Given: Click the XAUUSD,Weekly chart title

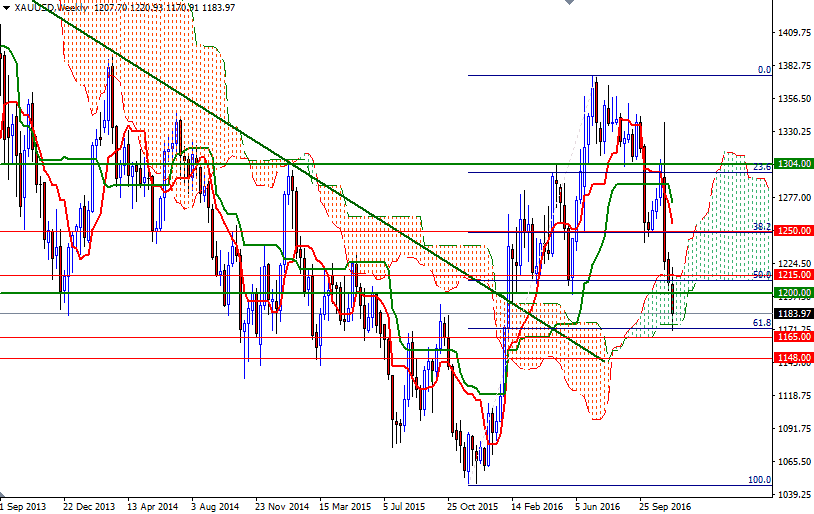Looking at the screenshot, I should 46,8.
